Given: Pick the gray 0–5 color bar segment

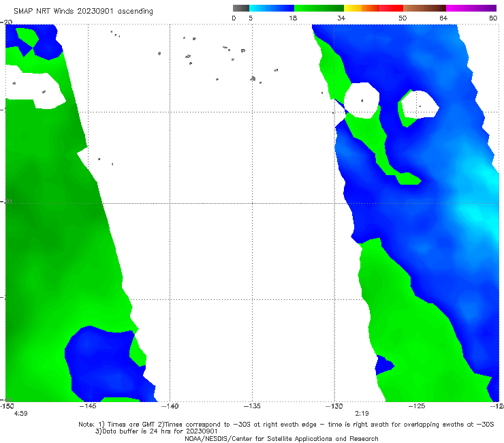Looking at the screenshot, I should pyautogui.click(x=241, y=8).
